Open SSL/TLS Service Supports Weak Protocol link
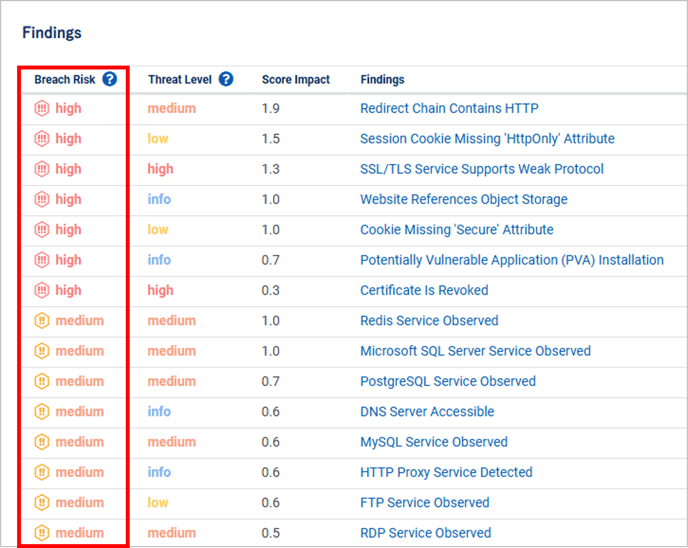Screen dimensions: 688x548 tap(482, 169)
